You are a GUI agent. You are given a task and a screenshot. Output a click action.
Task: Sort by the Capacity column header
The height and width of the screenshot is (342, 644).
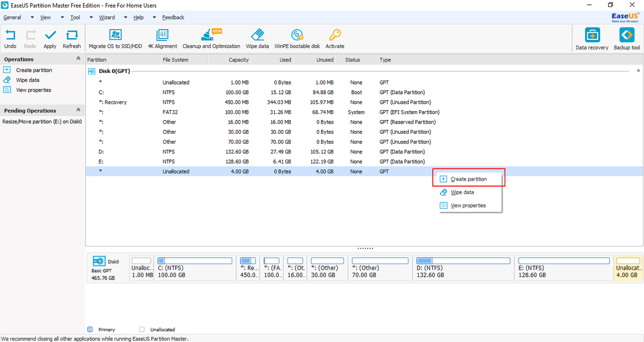pos(229,60)
